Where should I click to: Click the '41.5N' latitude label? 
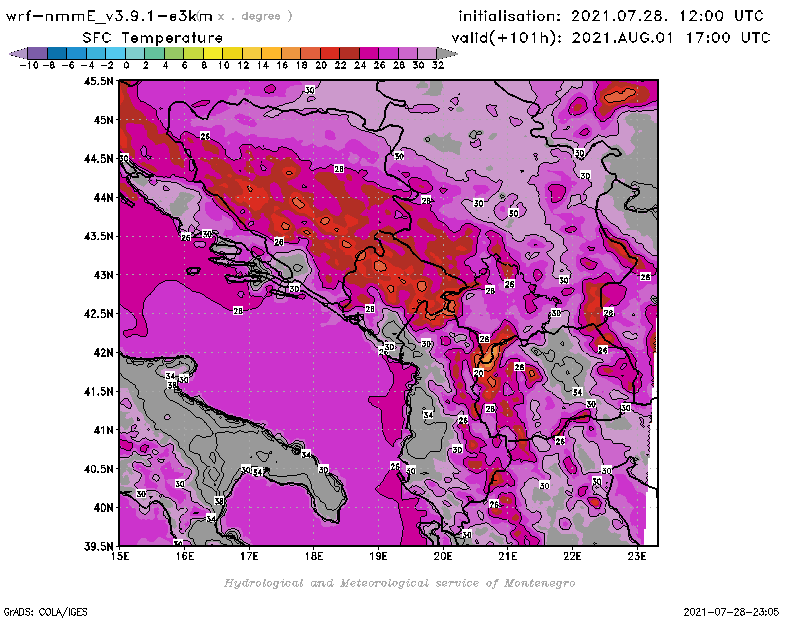pos(98,391)
